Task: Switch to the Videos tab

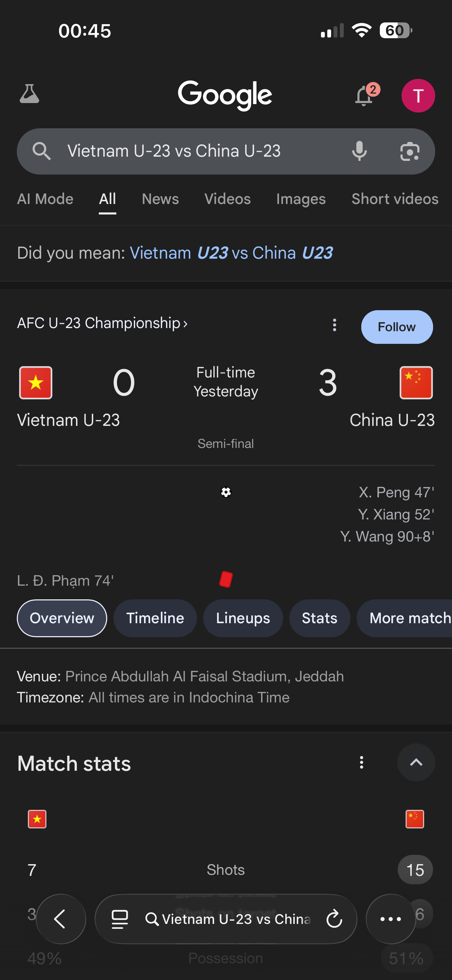Action: click(227, 199)
